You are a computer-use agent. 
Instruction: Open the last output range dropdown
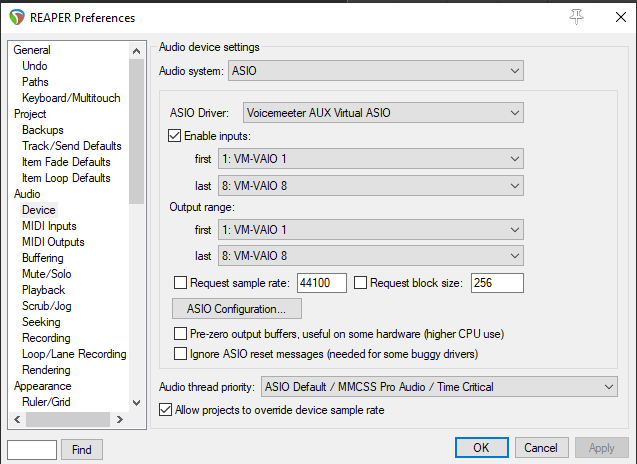point(370,255)
